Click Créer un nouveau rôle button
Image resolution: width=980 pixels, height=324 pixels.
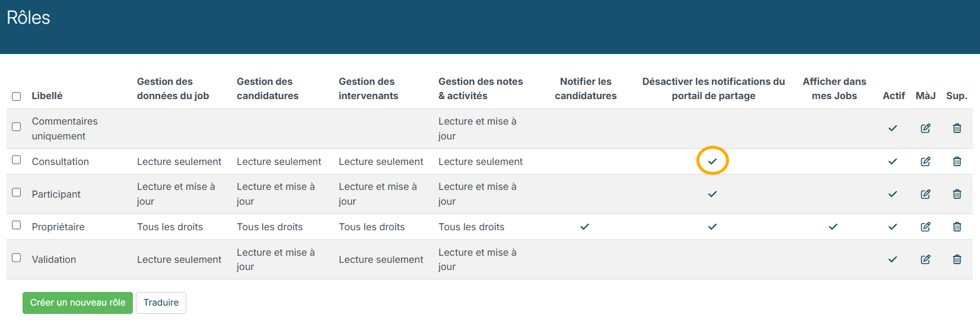[x=78, y=303]
